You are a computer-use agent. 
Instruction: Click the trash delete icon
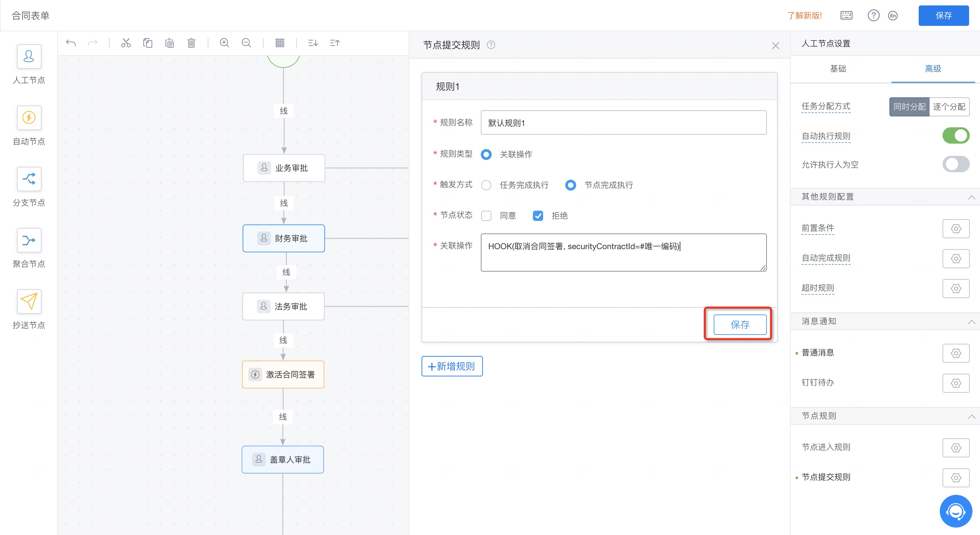191,43
